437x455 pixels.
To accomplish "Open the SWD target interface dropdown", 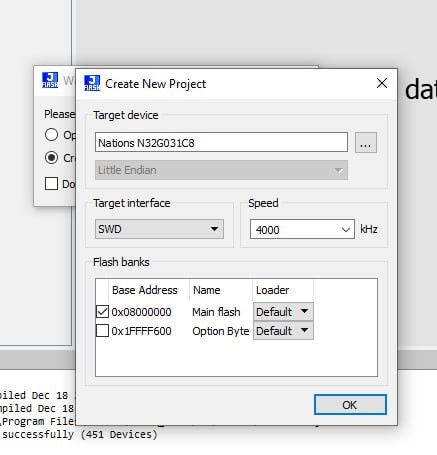I will point(159,229).
